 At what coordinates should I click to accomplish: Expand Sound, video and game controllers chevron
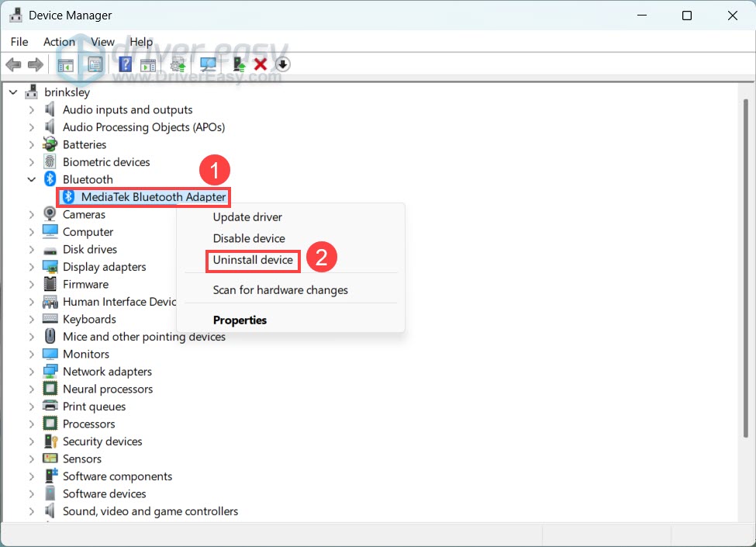[32, 511]
